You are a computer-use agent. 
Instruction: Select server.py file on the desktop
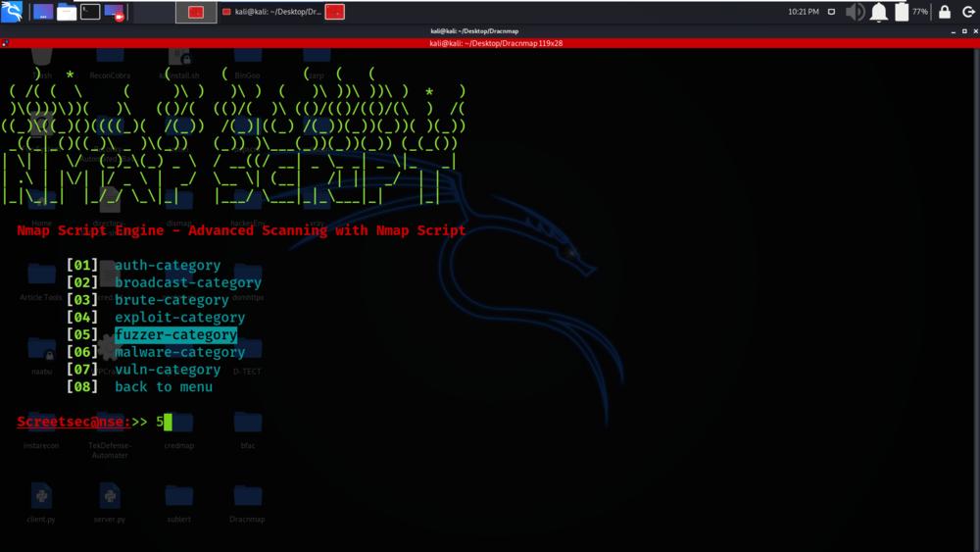[x=110, y=503]
